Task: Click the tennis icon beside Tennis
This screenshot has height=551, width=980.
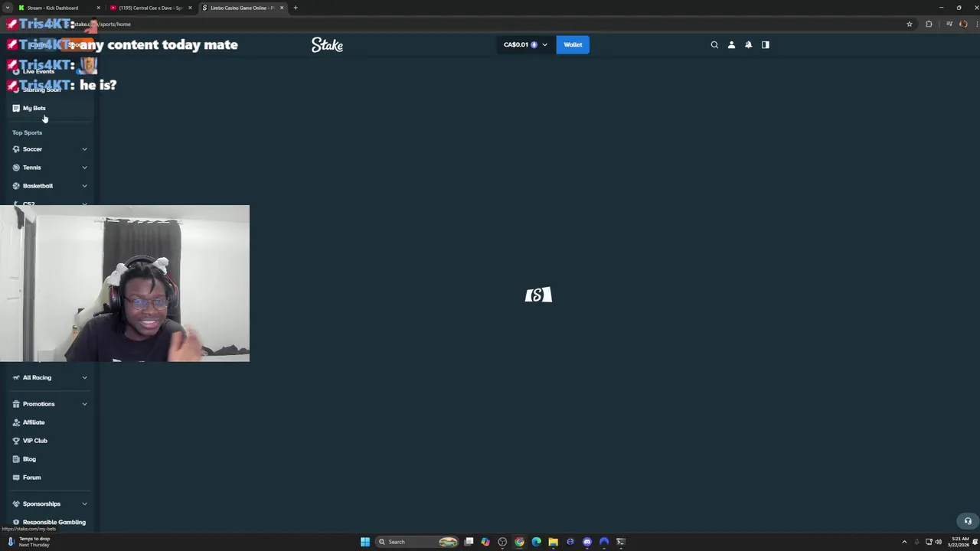Action: [16, 168]
